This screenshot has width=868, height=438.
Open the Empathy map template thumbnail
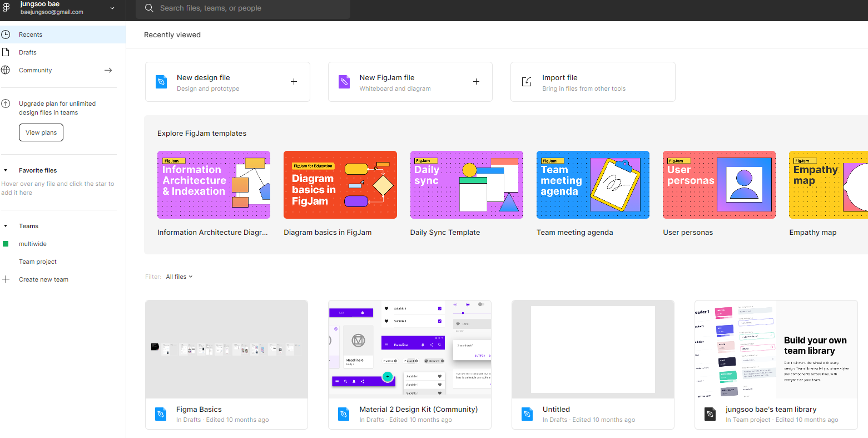829,185
